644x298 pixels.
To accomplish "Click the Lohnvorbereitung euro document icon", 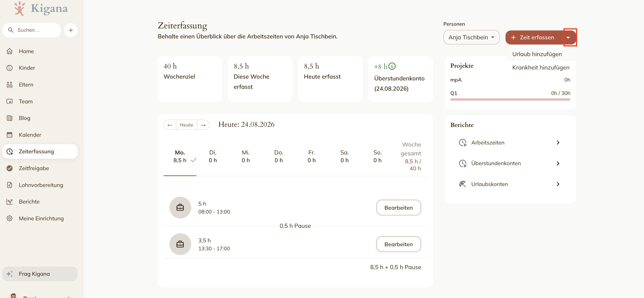I will coord(10,185).
